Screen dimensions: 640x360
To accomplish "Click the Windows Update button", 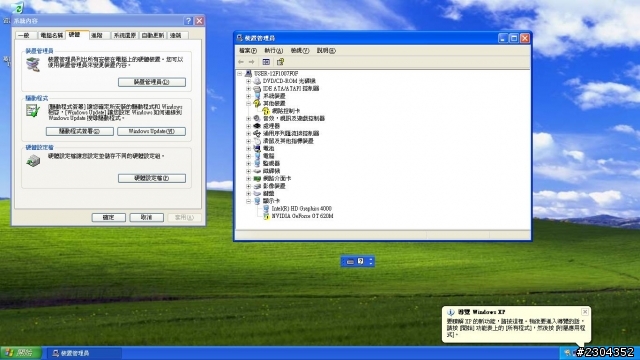I will [151, 131].
